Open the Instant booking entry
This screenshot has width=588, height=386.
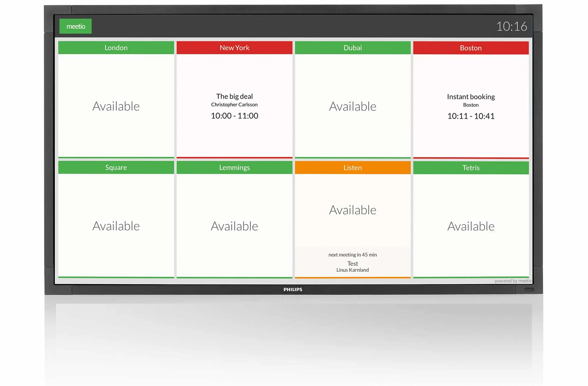coord(471,97)
